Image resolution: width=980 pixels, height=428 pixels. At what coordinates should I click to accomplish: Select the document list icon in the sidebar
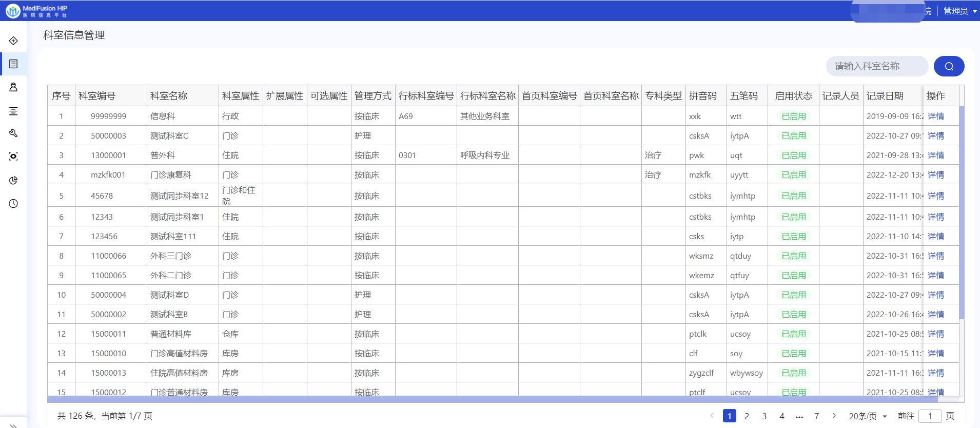(x=13, y=64)
